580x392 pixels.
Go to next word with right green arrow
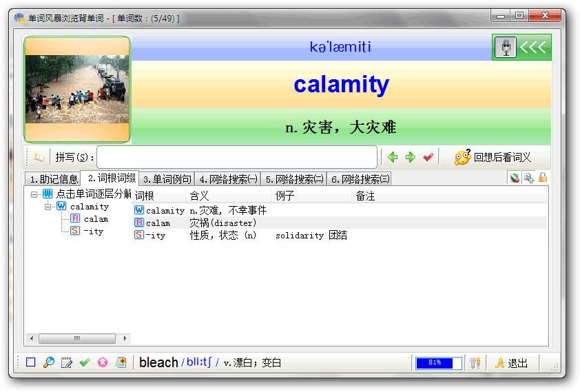[411, 157]
